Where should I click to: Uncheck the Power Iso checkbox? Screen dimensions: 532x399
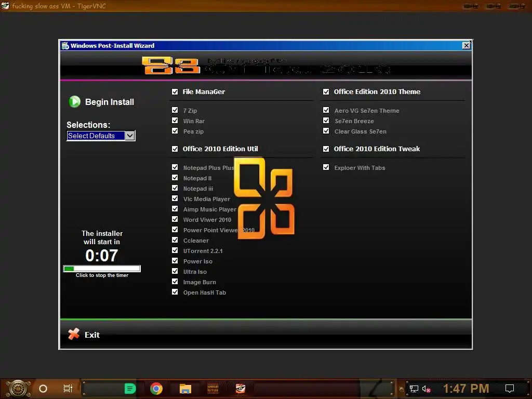click(175, 261)
